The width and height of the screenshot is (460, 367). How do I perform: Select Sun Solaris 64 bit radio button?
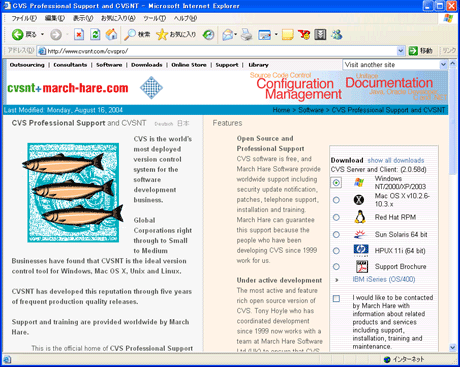coord(336,234)
